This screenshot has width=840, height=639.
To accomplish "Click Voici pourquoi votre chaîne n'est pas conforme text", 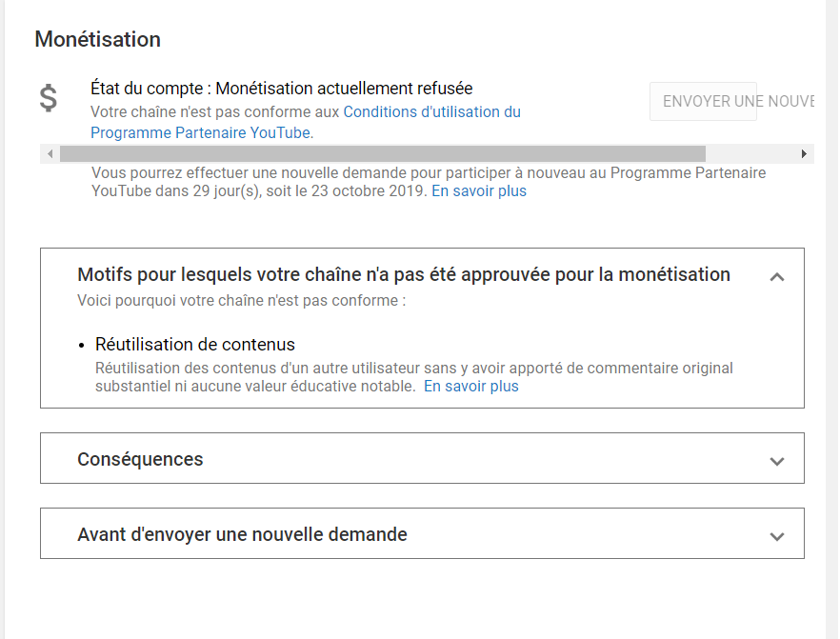I will click(242, 301).
